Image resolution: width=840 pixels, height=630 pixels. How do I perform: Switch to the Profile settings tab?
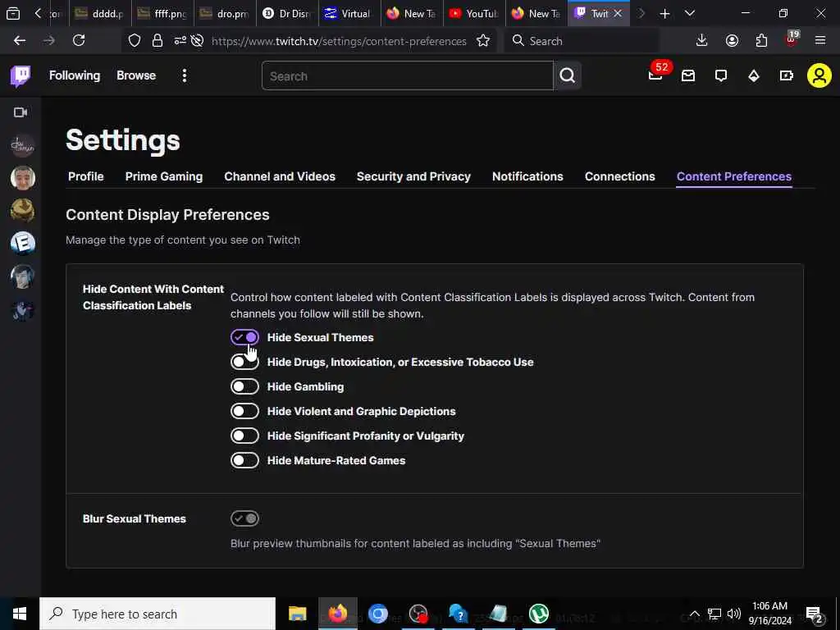coord(85,177)
